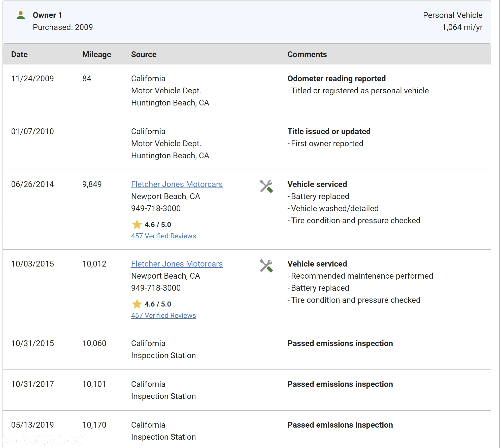Screen dimensions: 503x448
Task: Click Passed emissions inspection for 10/31/2015
Action: pos(340,343)
